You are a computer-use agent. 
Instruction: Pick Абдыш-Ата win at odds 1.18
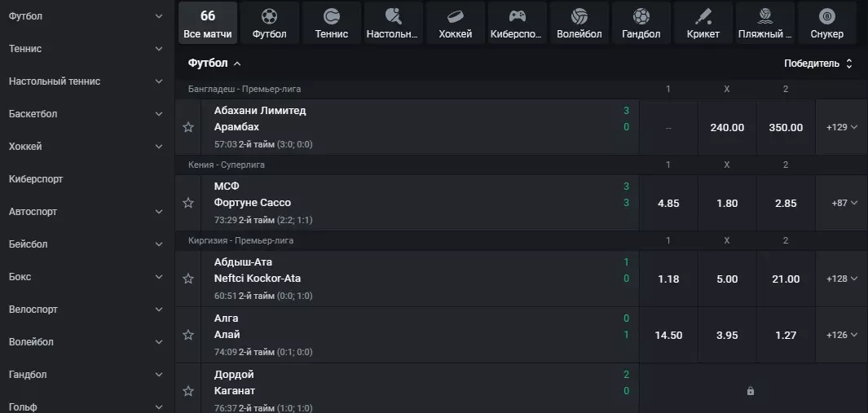point(668,279)
